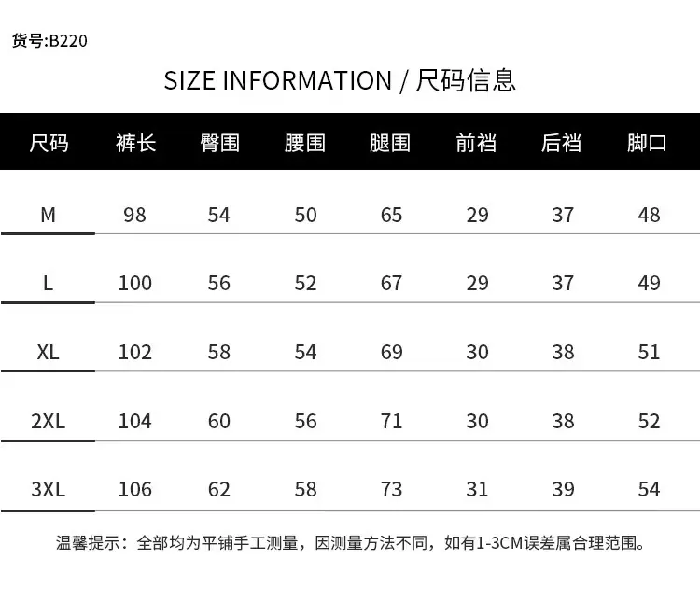Image resolution: width=700 pixels, height=615 pixels.
Task: Select the 脚口 column header
Action: click(647, 144)
